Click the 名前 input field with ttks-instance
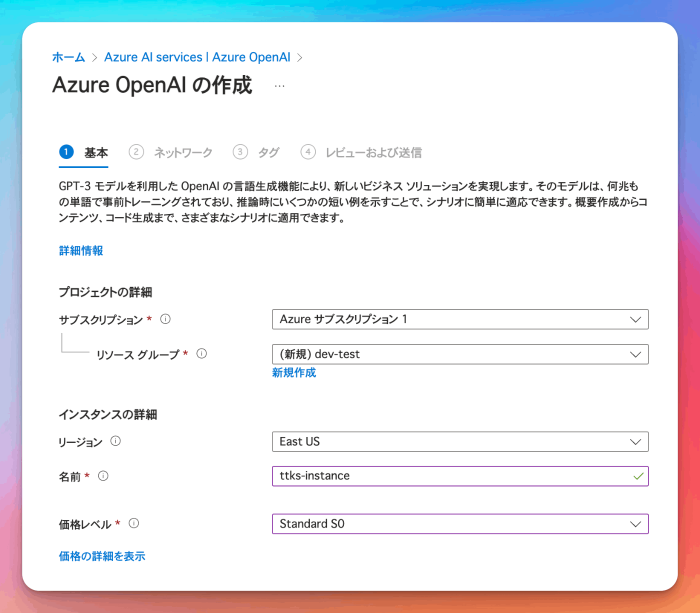 coord(460,476)
